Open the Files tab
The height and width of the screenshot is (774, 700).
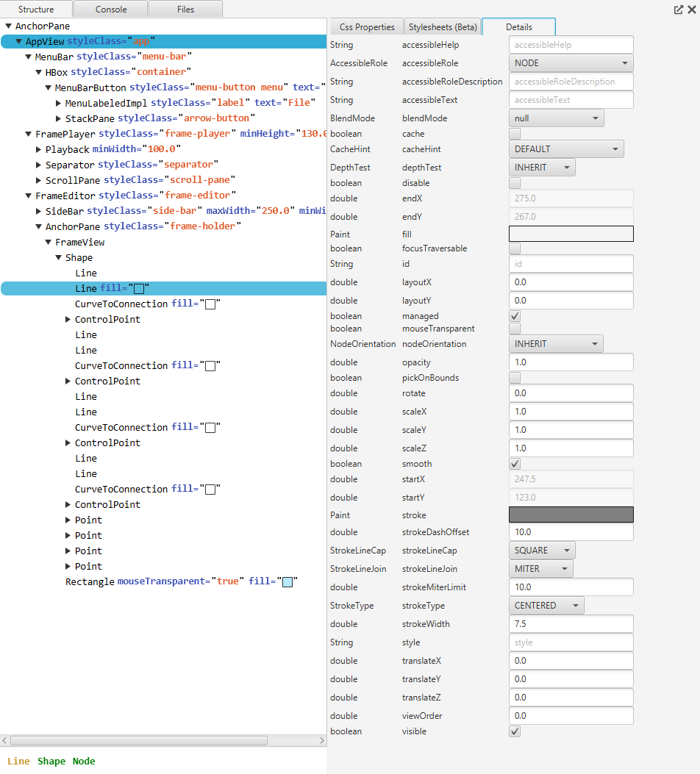(185, 10)
